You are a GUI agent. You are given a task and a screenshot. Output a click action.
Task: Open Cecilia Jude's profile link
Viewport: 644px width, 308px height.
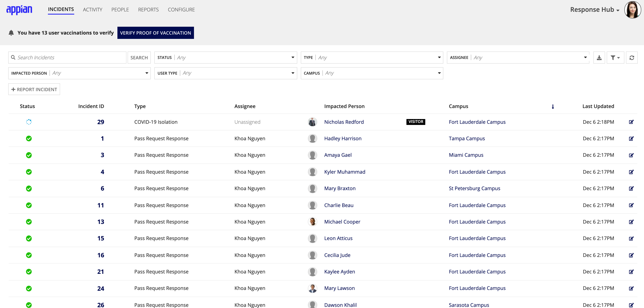point(337,255)
